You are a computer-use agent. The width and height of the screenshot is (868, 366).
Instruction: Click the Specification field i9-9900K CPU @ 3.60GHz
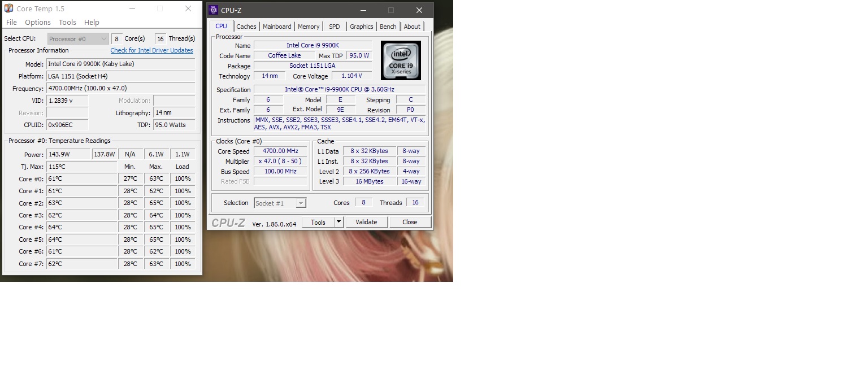pos(339,89)
